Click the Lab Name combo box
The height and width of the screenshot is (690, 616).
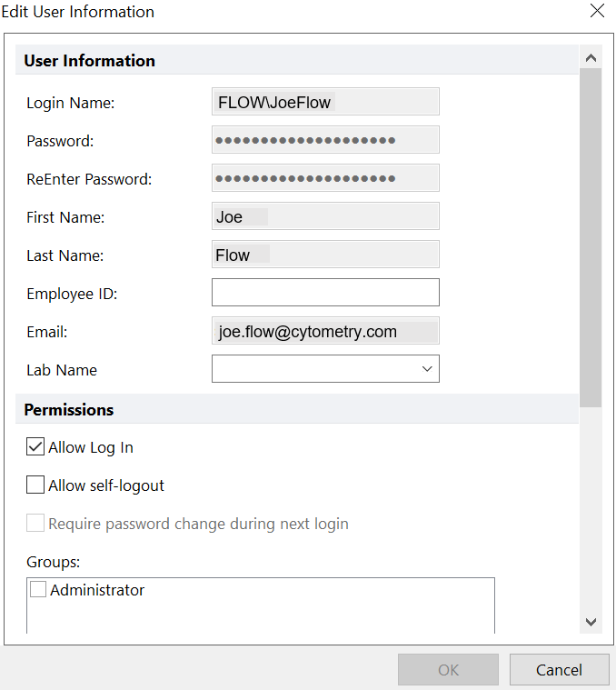coord(313,369)
